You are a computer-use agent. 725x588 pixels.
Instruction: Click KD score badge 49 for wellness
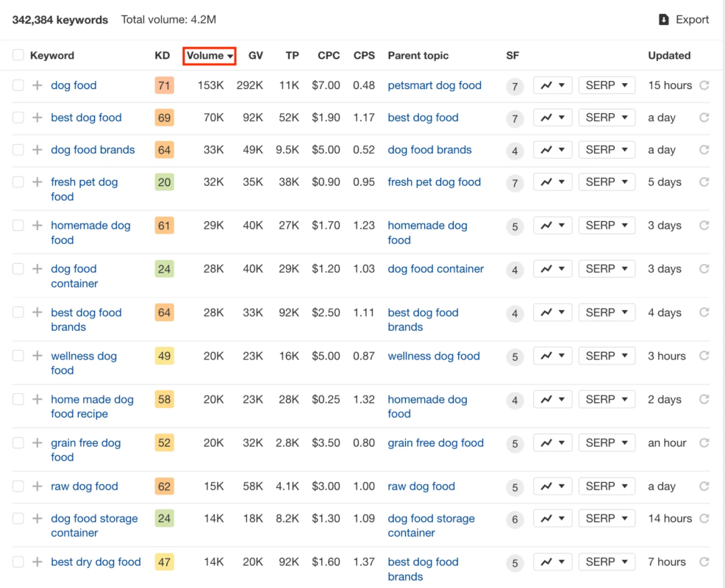(x=164, y=356)
